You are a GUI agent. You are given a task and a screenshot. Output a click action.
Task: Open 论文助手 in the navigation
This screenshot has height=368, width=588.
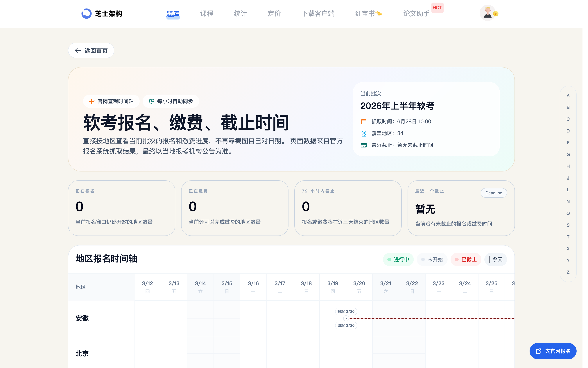tap(416, 14)
